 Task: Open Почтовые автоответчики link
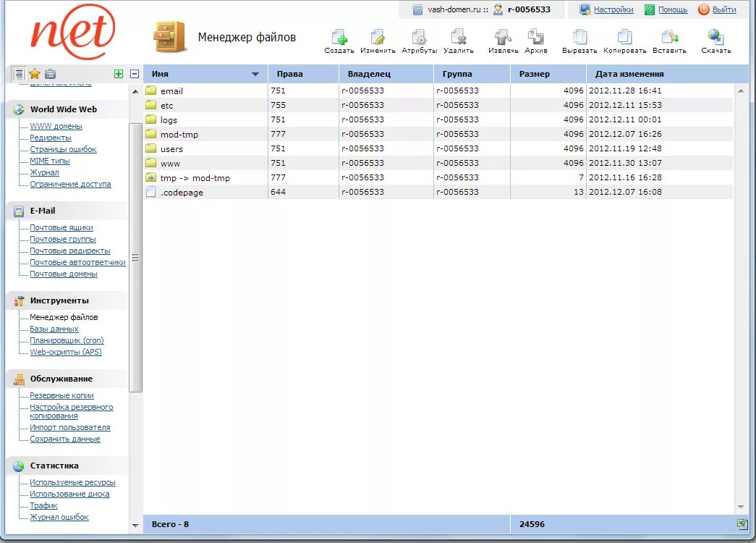click(x=77, y=262)
